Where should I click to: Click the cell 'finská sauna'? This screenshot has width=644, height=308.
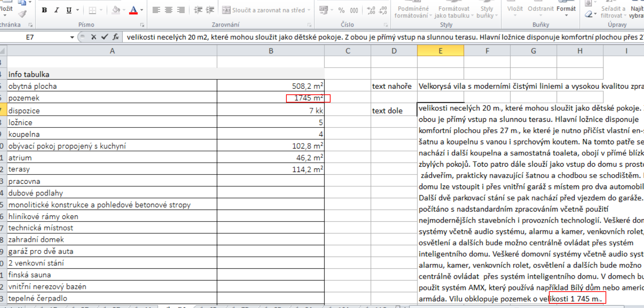tap(112, 275)
